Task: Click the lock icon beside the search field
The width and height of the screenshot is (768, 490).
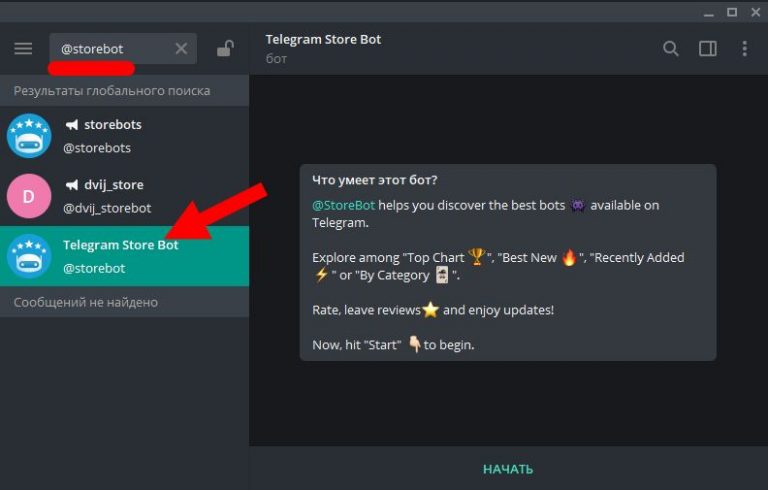Action: [x=225, y=48]
